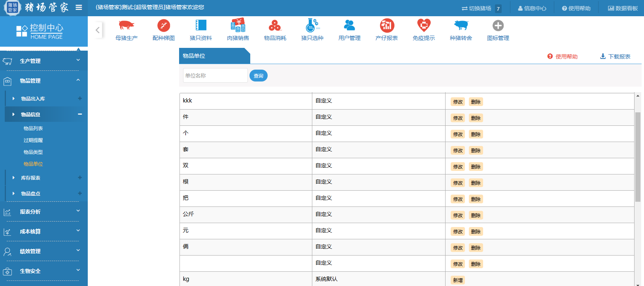Image resolution: width=644 pixels, height=286 pixels.
Task: Select 过期提醒 in sidebar
Action: 33,140
